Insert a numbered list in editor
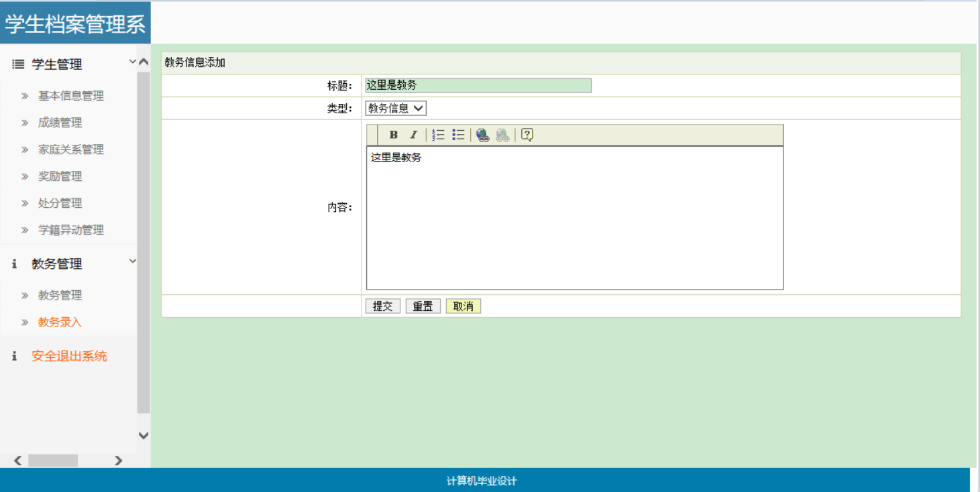 tap(438, 135)
